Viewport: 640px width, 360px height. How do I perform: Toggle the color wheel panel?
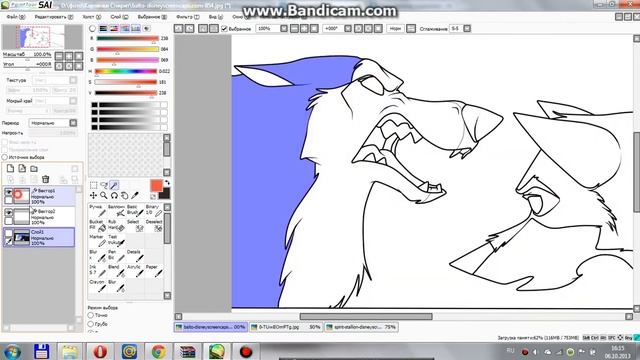pyautogui.click(x=93, y=28)
